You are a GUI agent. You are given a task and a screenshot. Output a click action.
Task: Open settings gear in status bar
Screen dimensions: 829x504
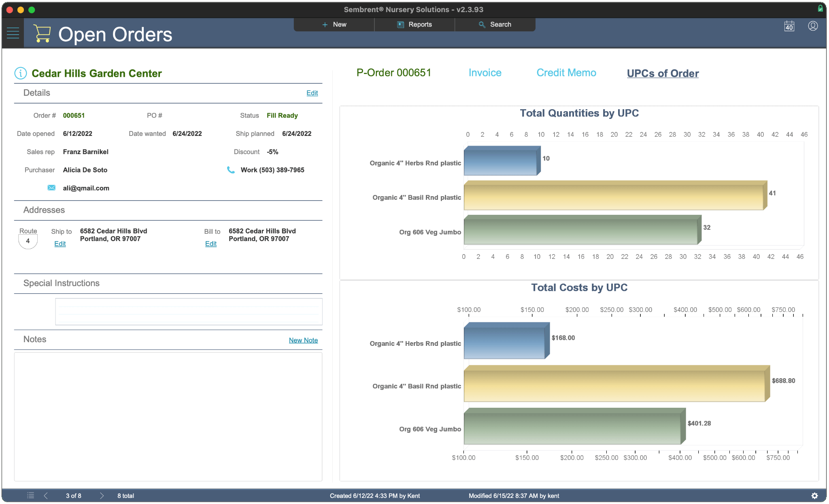[x=814, y=496]
